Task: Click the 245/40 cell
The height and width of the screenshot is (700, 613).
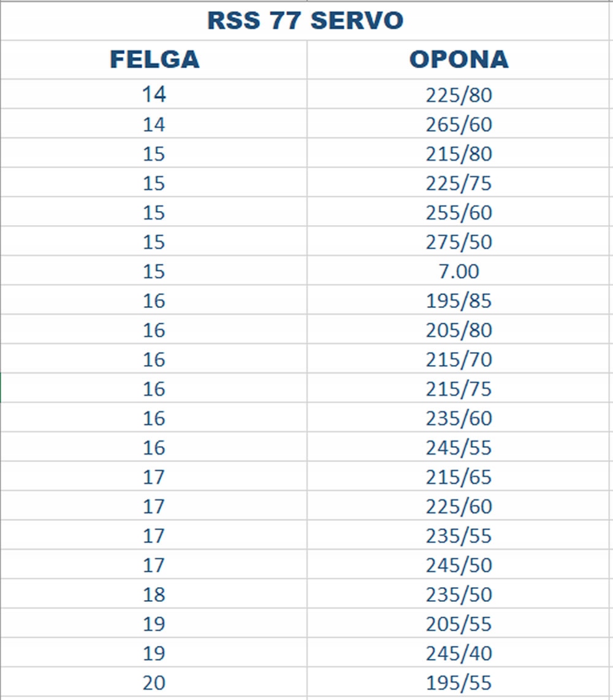Action: point(459,653)
